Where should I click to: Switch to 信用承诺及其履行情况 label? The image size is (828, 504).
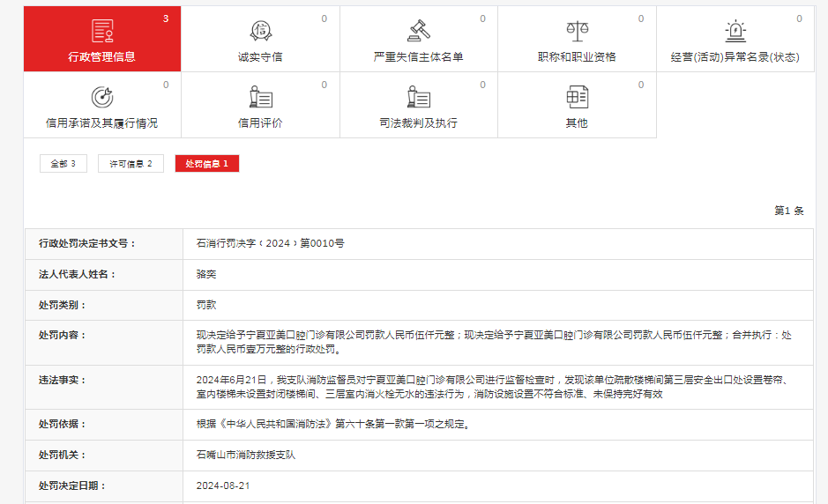pos(102,123)
